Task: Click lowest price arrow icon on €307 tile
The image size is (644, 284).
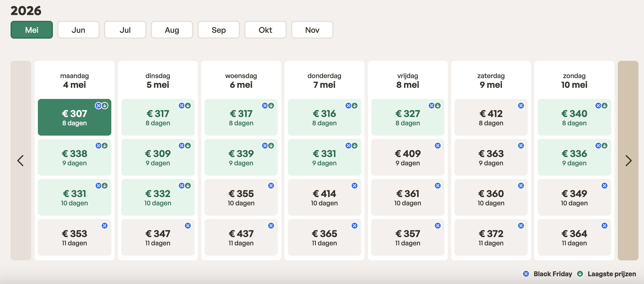Action: pyautogui.click(x=105, y=106)
